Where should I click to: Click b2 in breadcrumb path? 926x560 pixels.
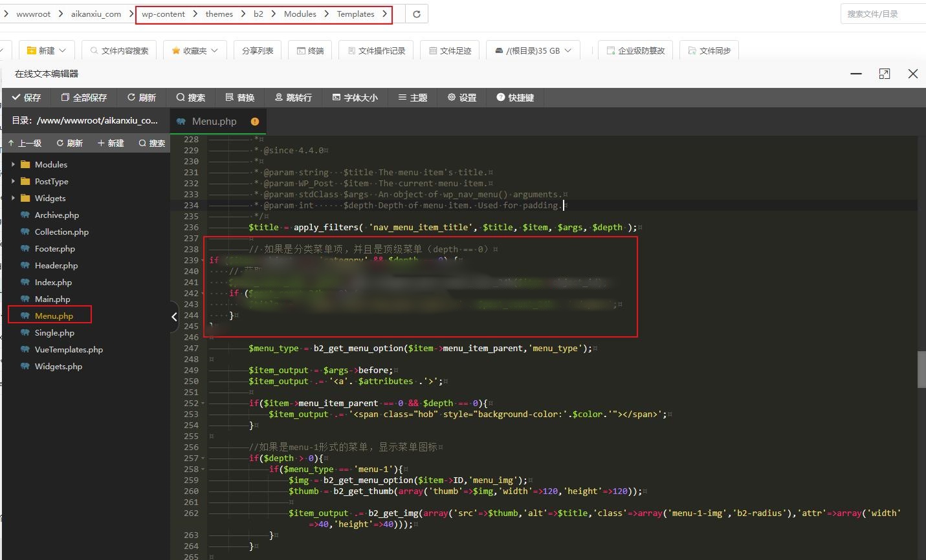click(258, 14)
